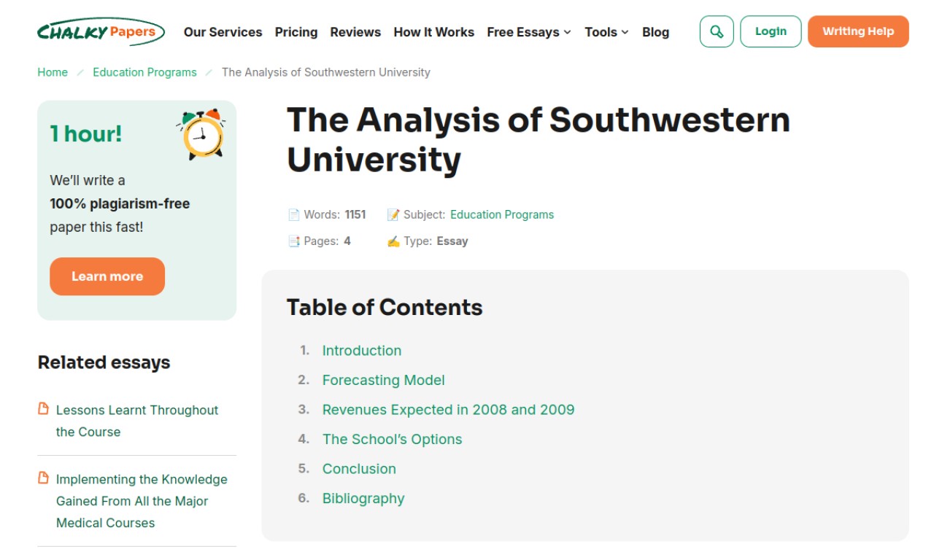Screen dimensions: 934x560
Task: Click the page icon next to Words
Action: (x=294, y=215)
